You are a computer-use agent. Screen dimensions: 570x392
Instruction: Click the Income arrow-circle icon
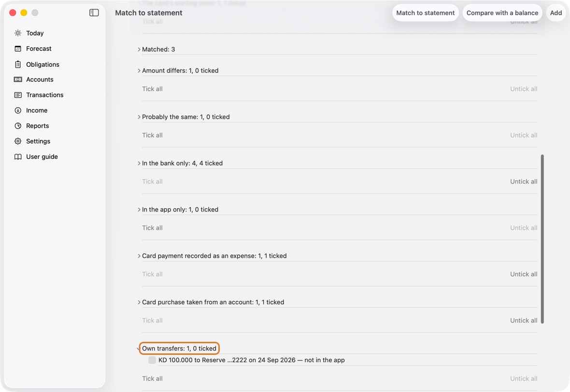18,111
